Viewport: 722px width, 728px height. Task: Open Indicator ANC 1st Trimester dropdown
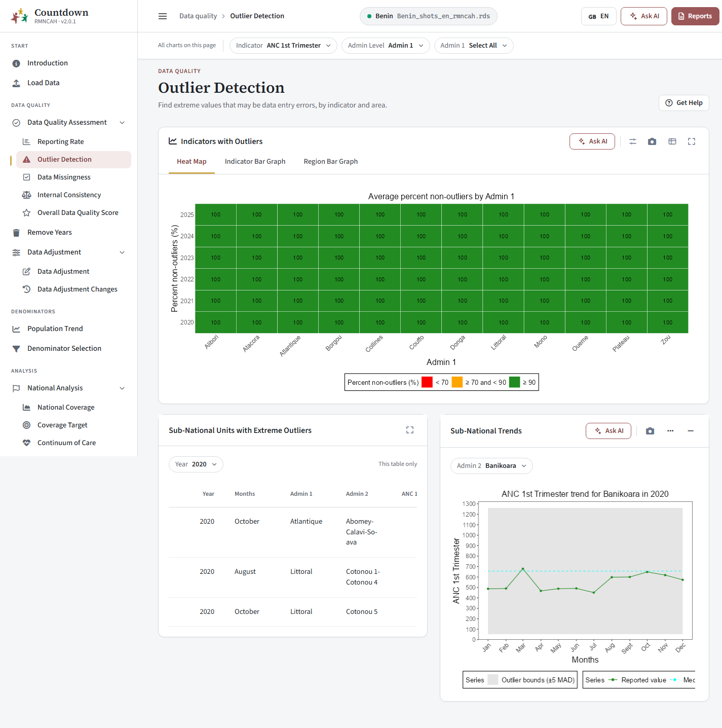pyautogui.click(x=283, y=46)
